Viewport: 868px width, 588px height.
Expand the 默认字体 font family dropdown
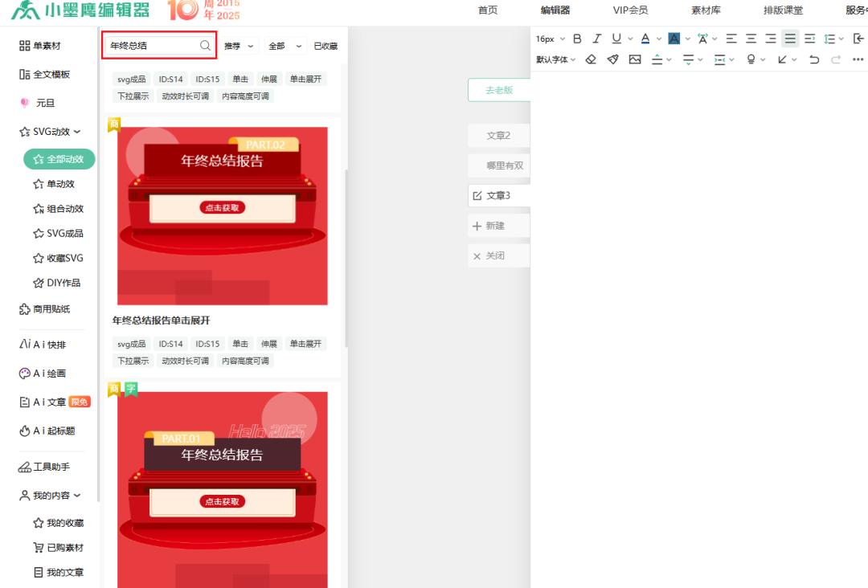pos(555,59)
